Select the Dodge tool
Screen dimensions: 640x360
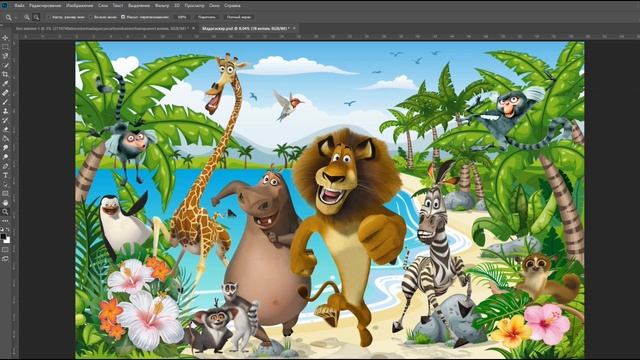[5, 157]
